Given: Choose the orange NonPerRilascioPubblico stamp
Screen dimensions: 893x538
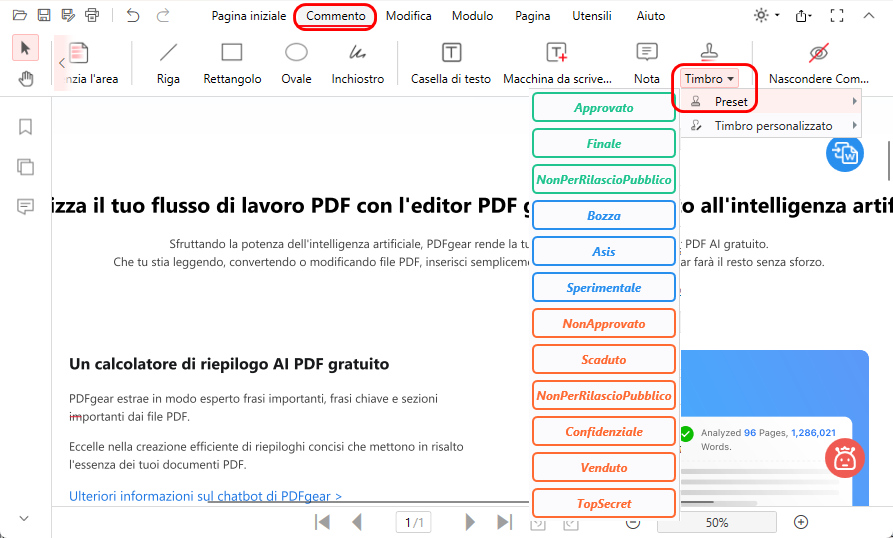Looking at the screenshot, I should click(x=604, y=396).
